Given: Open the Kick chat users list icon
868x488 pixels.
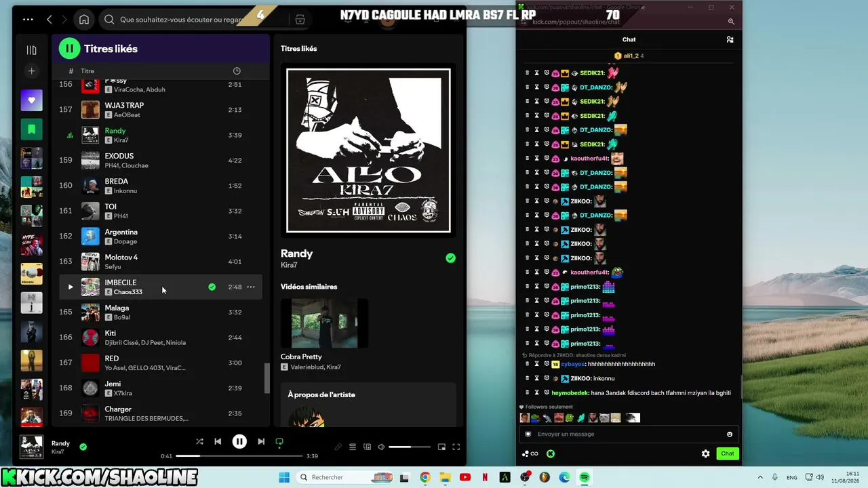Looking at the screenshot, I should coord(730,40).
